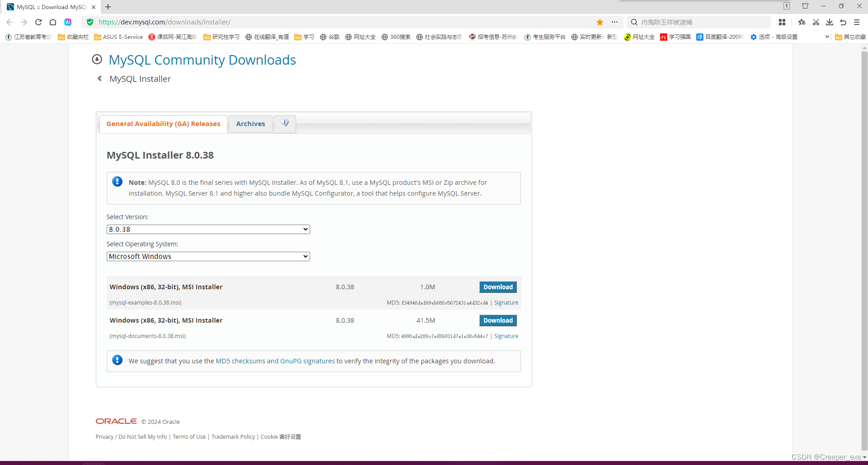Open the AI assistant icon in toolbar
The width and height of the screenshot is (868, 465).
tap(68, 22)
